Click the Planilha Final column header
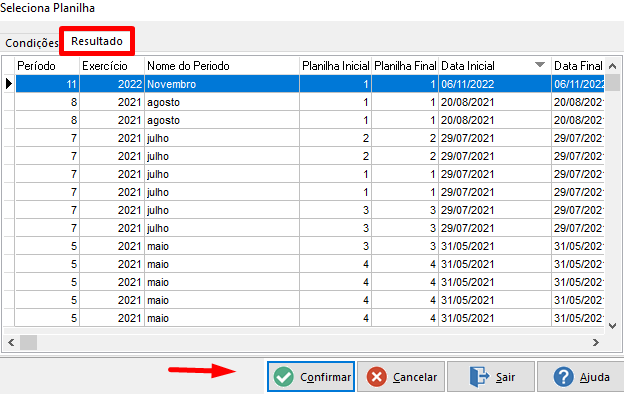 [405, 66]
